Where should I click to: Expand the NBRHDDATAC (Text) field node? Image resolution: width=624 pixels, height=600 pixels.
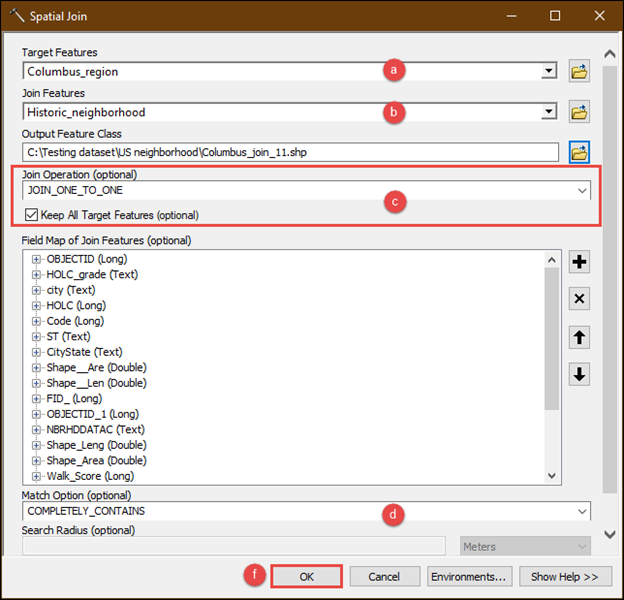[x=36, y=430]
